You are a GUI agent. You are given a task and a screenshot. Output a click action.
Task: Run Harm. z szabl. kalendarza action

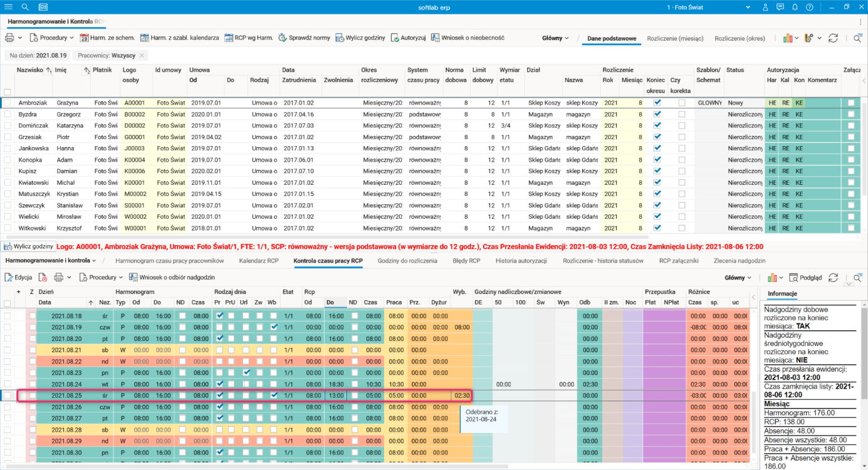[x=179, y=38]
